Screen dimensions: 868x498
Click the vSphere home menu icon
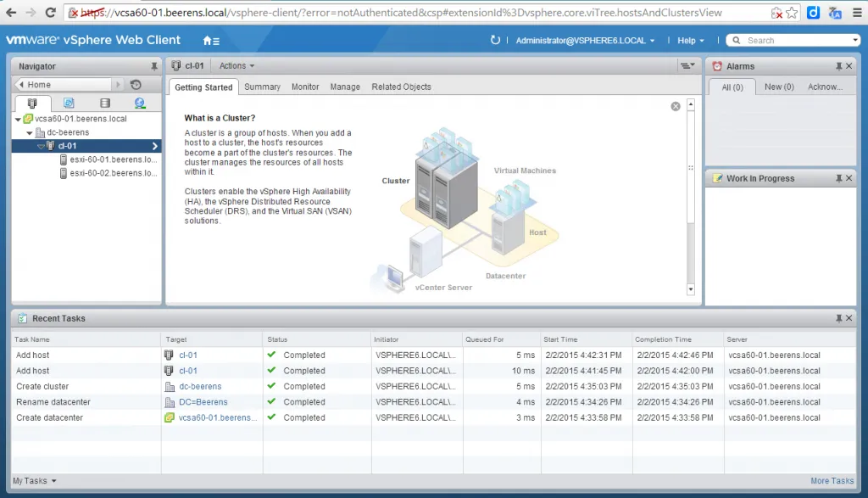(211, 41)
